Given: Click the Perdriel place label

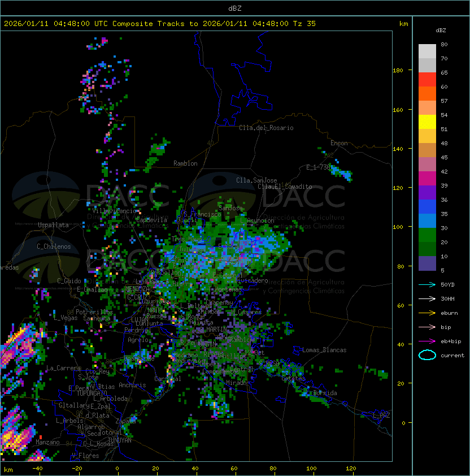Looking at the screenshot, I should 137,330.
